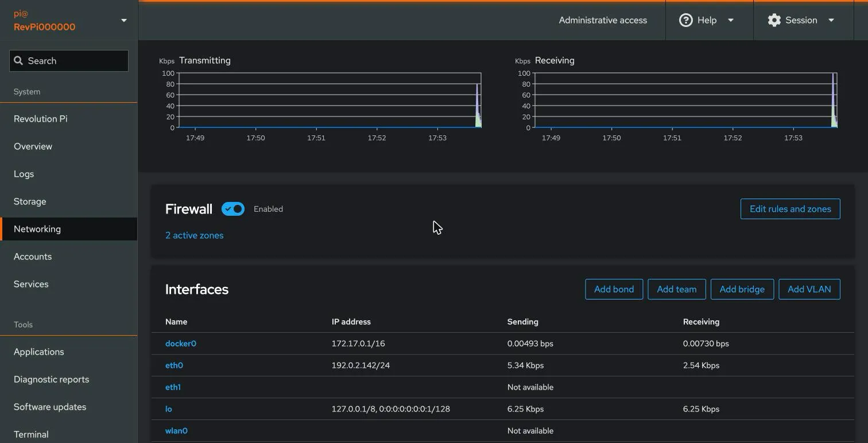The height and width of the screenshot is (443, 868).
Task: Open the lo loopback interface link
Action: (169, 409)
